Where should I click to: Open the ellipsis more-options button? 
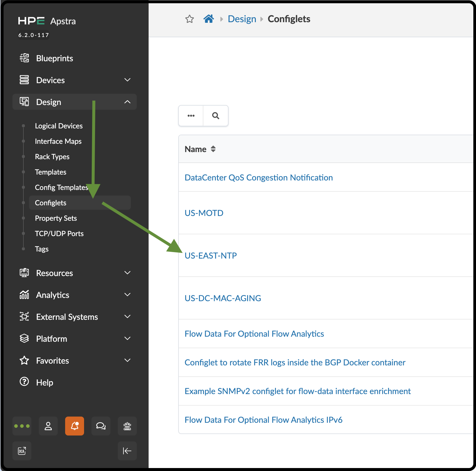point(191,116)
